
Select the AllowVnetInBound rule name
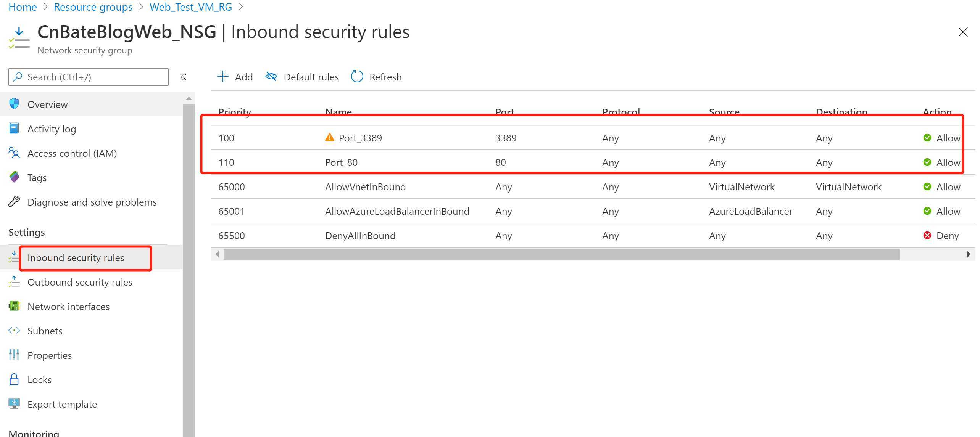click(x=365, y=187)
